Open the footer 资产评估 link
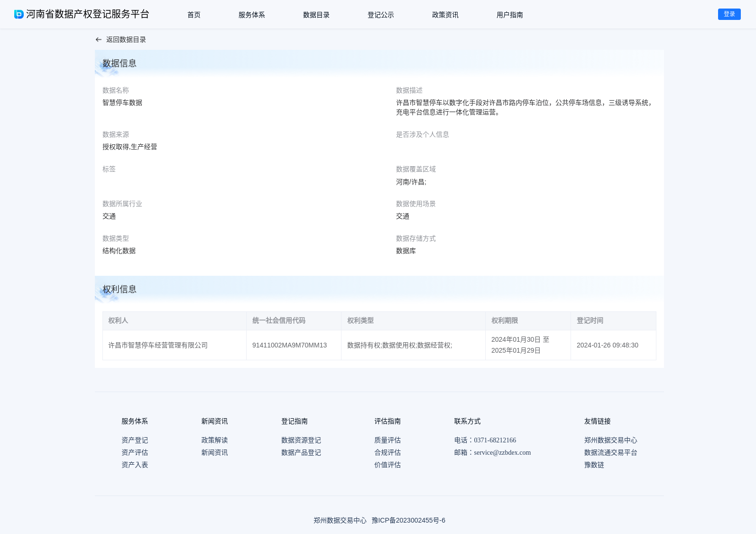This screenshot has width=756, height=534. pyautogui.click(x=135, y=453)
